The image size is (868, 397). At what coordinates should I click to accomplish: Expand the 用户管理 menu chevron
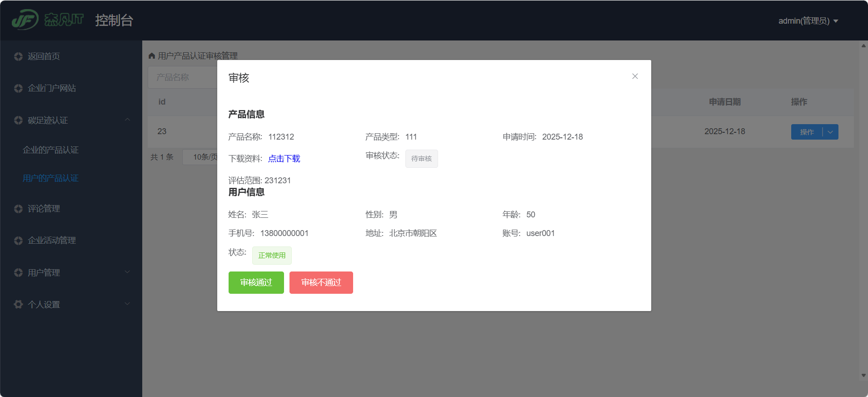pos(127,272)
